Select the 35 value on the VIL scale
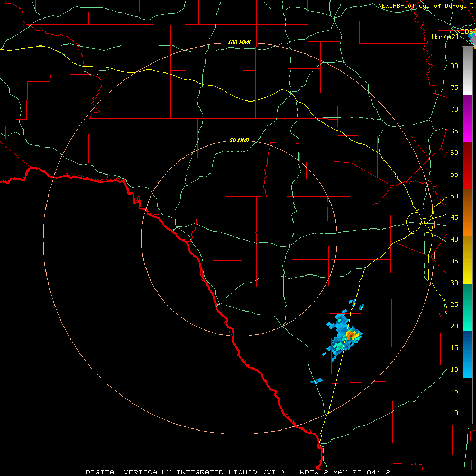 pos(454,261)
